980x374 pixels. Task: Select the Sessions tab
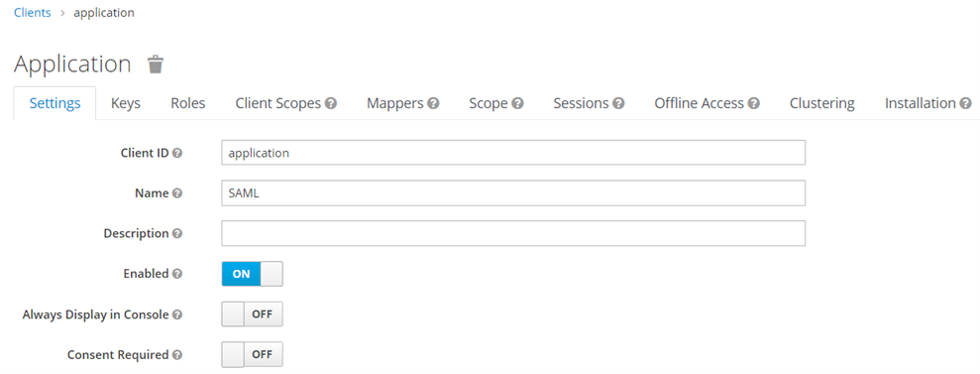coord(589,103)
